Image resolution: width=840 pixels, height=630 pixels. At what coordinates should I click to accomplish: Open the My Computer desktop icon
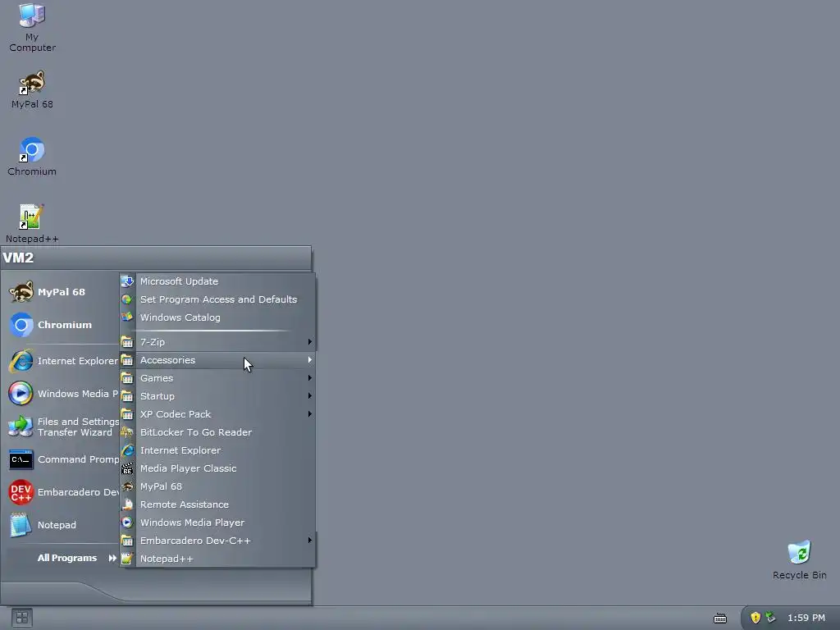(x=32, y=28)
